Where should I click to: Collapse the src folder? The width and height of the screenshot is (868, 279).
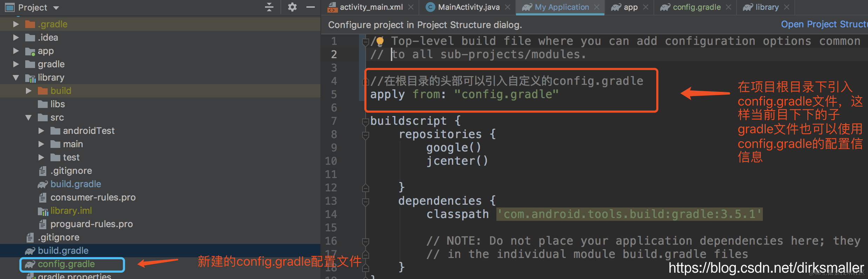[x=28, y=117]
